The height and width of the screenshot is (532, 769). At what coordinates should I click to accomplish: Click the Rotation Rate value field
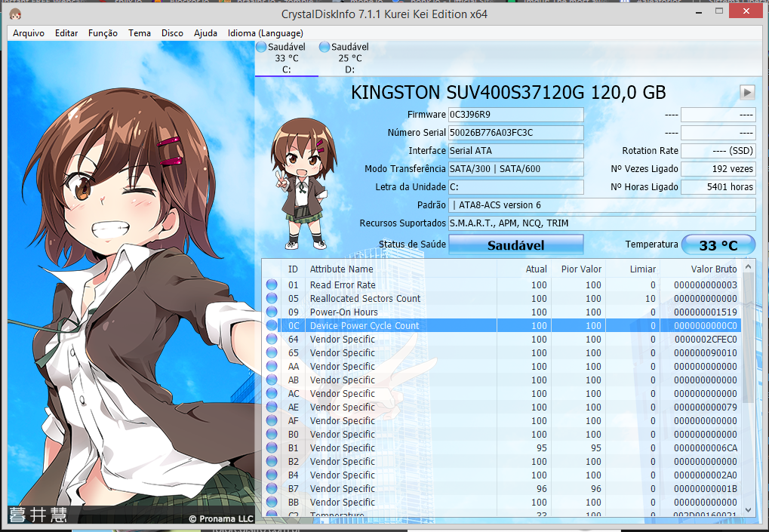tap(718, 151)
